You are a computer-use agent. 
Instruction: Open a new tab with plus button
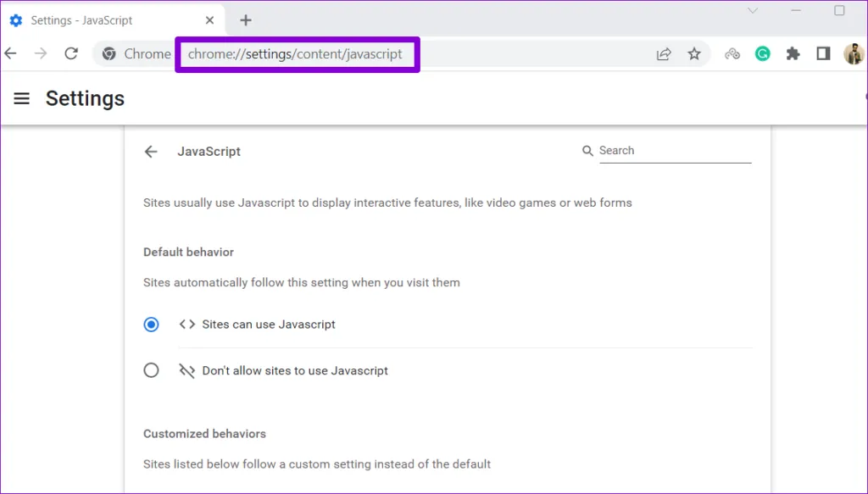tap(246, 20)
